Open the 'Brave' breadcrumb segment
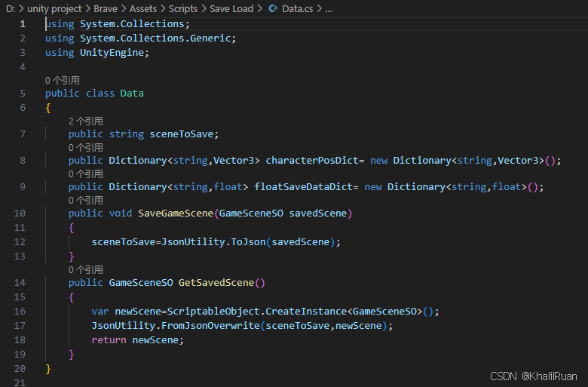Screen dimensions: 588x387 point(106,8)
